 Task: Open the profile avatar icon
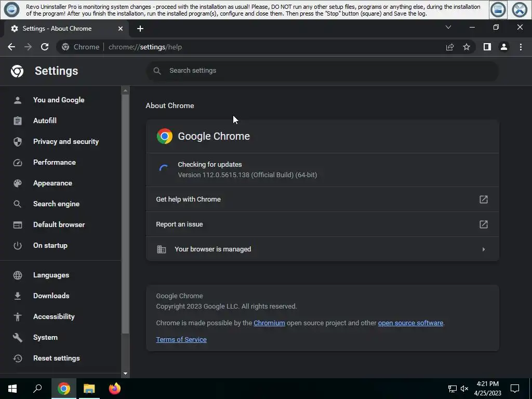pyautogui.click(x=504, y=47)
